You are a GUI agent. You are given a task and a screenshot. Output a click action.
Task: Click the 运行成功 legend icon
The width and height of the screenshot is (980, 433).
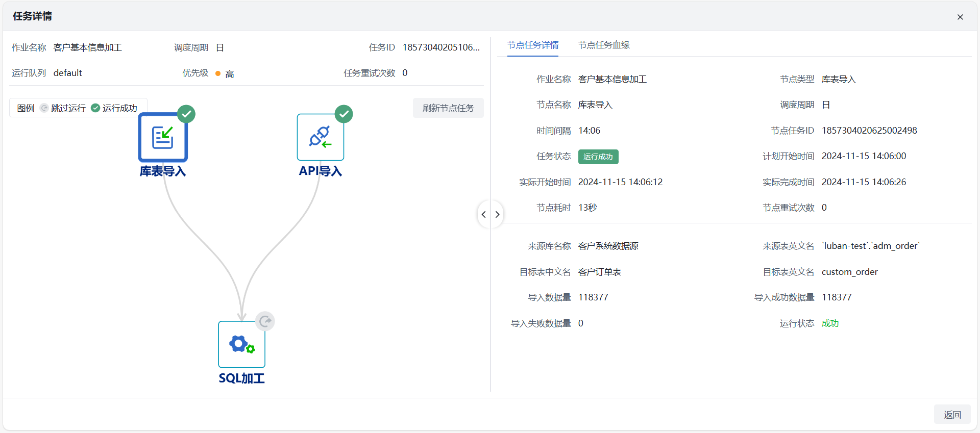pyautogui.click(x=95, y=108)
